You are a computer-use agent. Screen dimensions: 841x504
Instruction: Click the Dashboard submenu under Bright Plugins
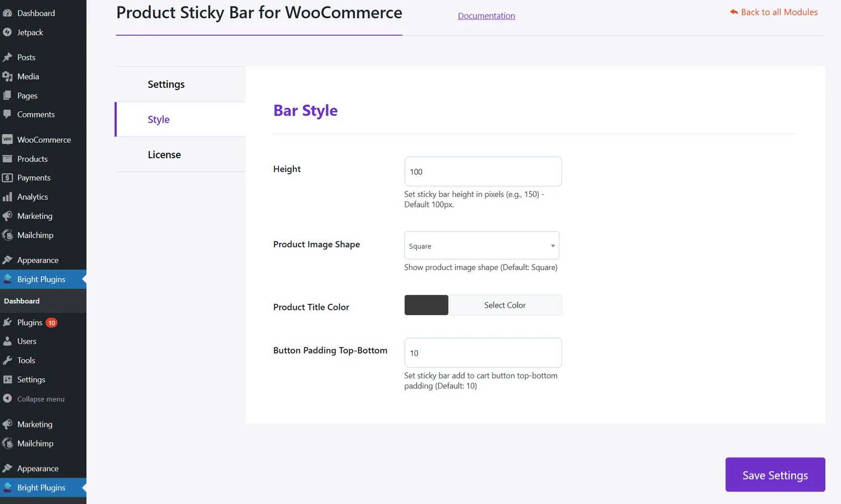22,301
